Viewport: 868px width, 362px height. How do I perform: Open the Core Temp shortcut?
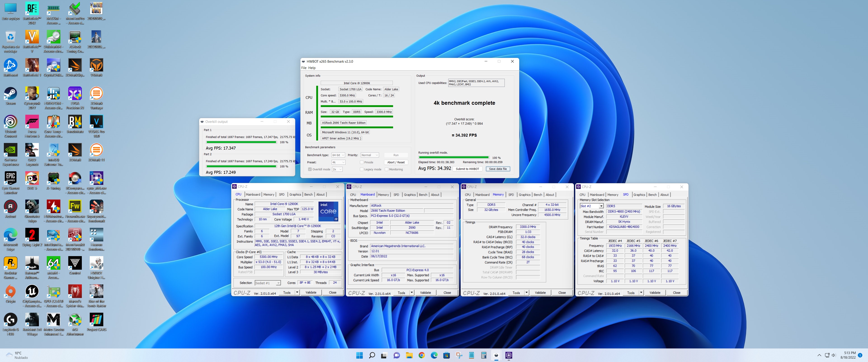pyautogui.click(x=53, y=126)
